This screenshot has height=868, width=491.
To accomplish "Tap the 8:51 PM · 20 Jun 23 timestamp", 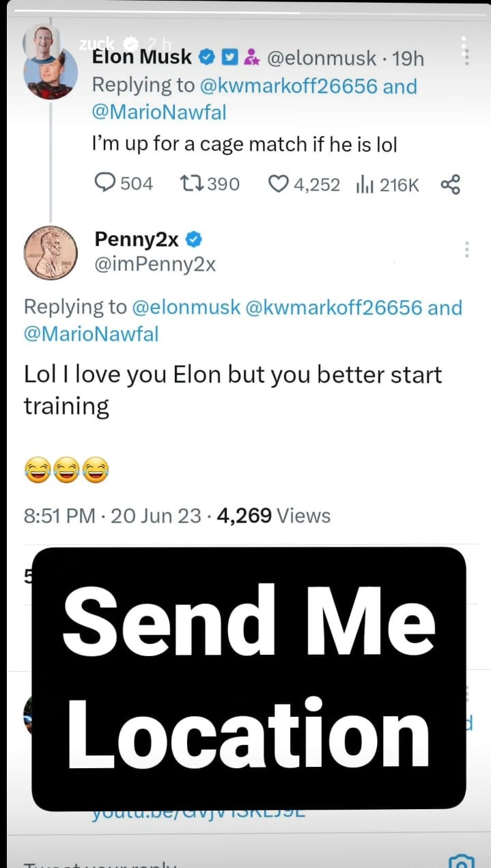I will point(112,515).
